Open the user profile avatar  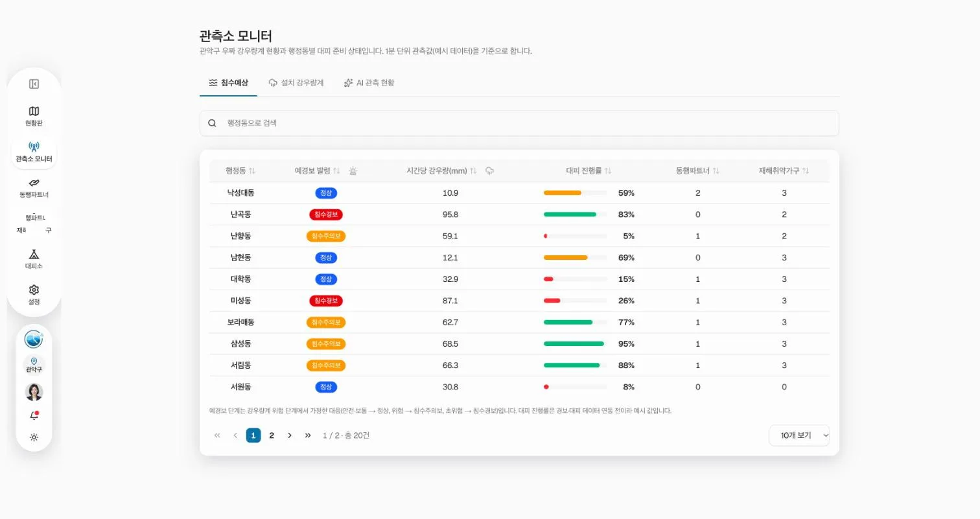[x=34, y=392]
